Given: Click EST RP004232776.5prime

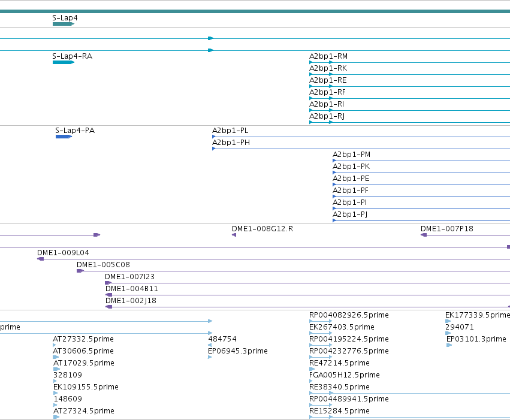Looking at the screenshot, I should coord(349,352).
